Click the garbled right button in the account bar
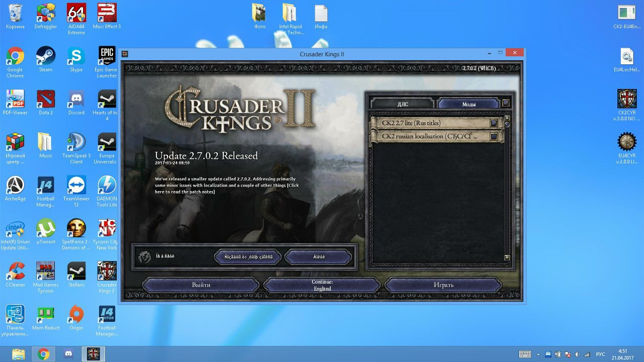644x362 pixels. [x=318, y=257]
